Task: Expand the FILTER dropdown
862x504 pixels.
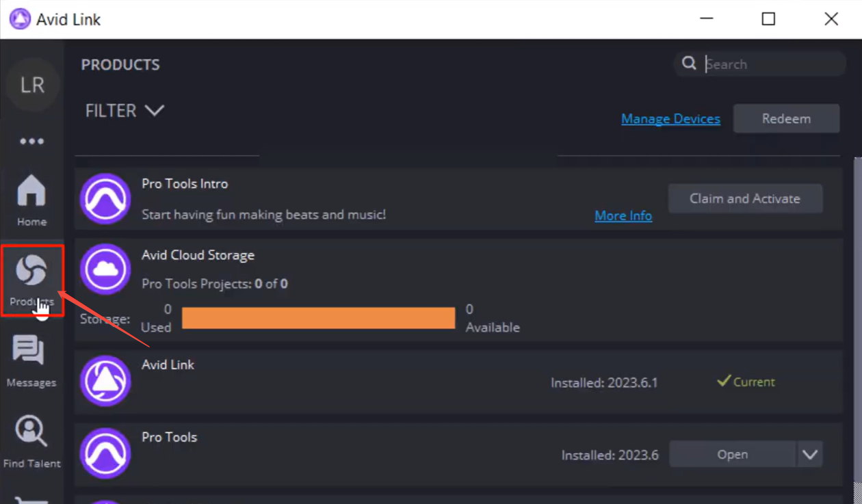Action: pos(125,111)
